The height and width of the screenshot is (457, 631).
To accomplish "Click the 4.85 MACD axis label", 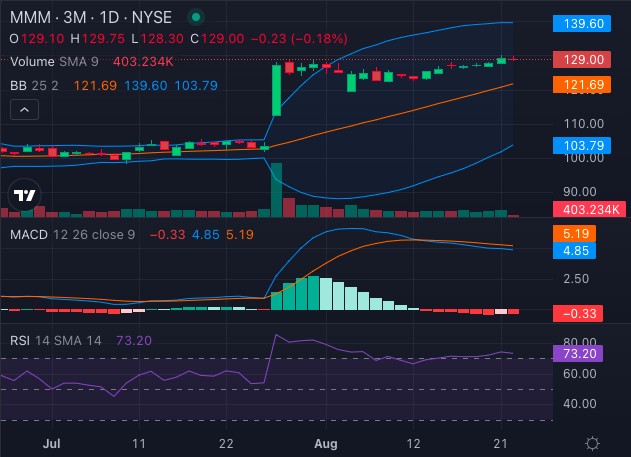I will pyautogui.click(x=574, y=251).
